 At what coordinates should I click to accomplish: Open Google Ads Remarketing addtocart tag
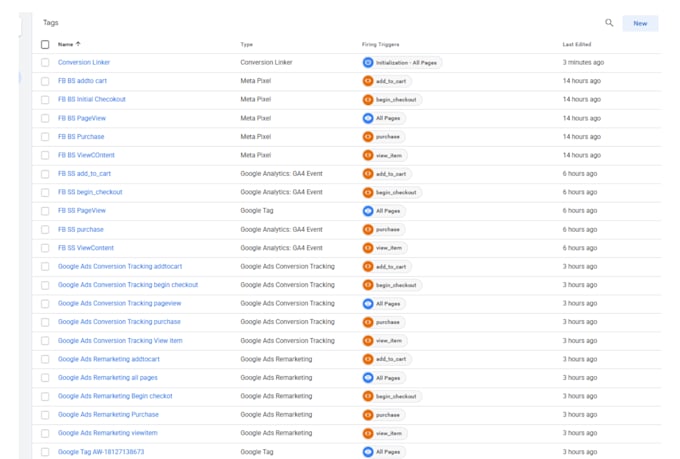point(109,359)
